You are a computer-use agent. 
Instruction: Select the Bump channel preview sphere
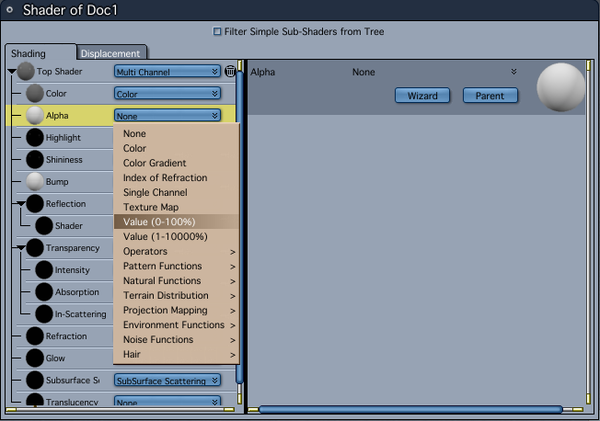coord(34,182)
